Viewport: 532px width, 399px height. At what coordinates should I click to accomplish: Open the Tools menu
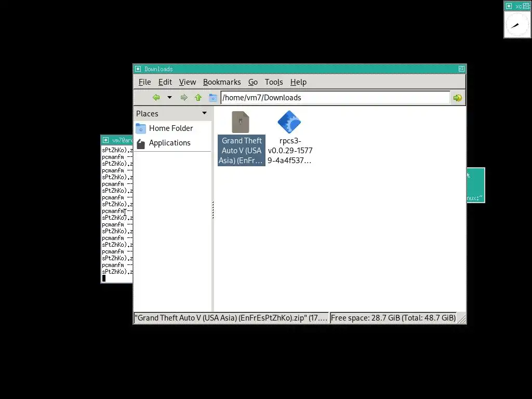[x=274, y=82]
